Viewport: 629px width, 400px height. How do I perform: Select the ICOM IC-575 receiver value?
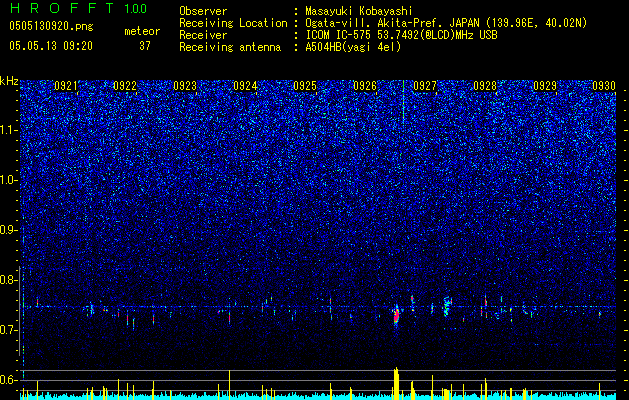coord(401,35)
